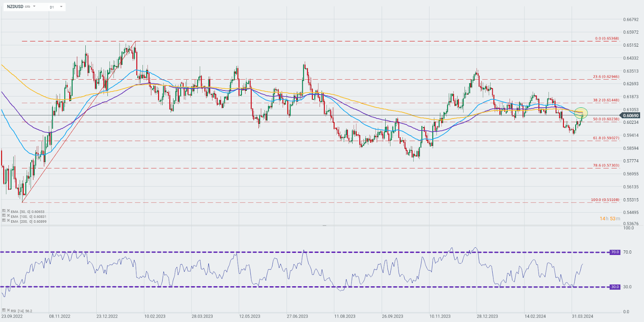Click the 14h 53m candle countdown timer

610,219
